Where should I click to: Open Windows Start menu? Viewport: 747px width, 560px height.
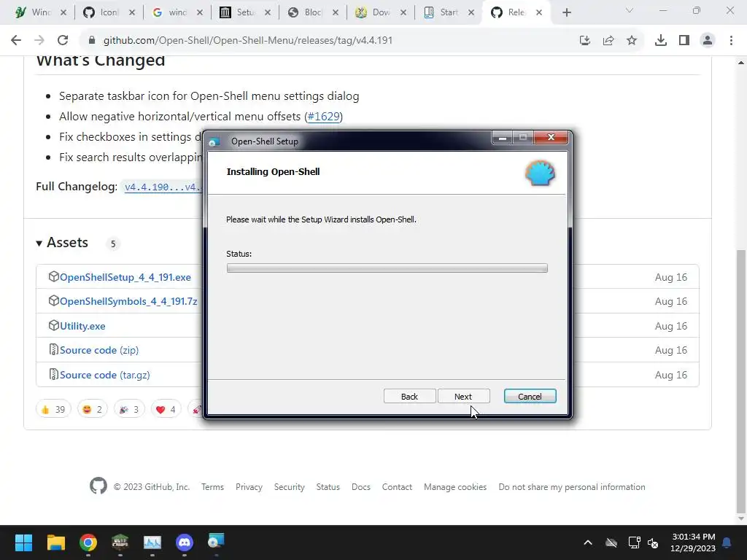[23, 542]
